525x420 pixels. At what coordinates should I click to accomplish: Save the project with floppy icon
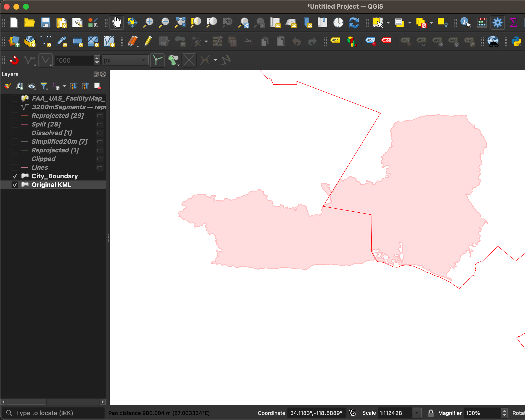click(46, 23)
